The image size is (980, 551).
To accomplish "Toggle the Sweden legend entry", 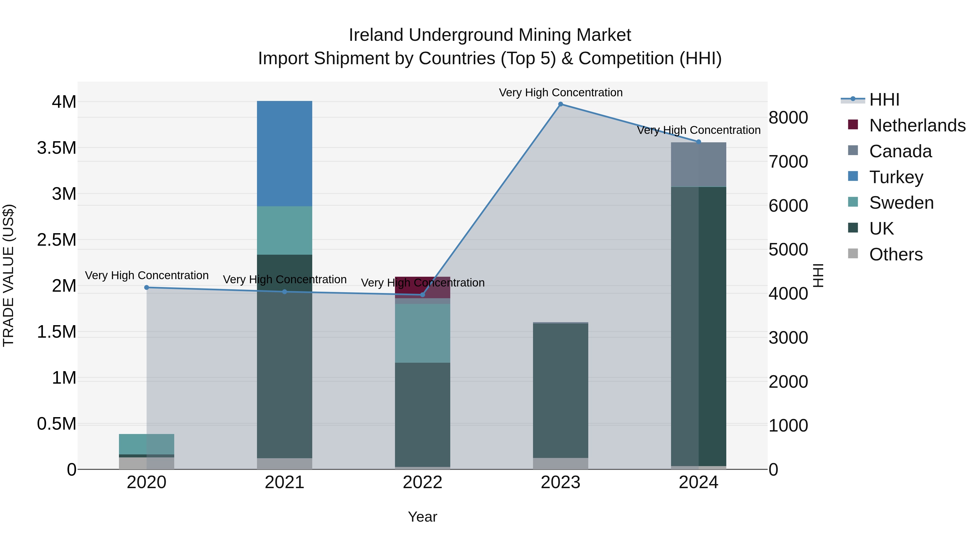I will pos(891,202).
